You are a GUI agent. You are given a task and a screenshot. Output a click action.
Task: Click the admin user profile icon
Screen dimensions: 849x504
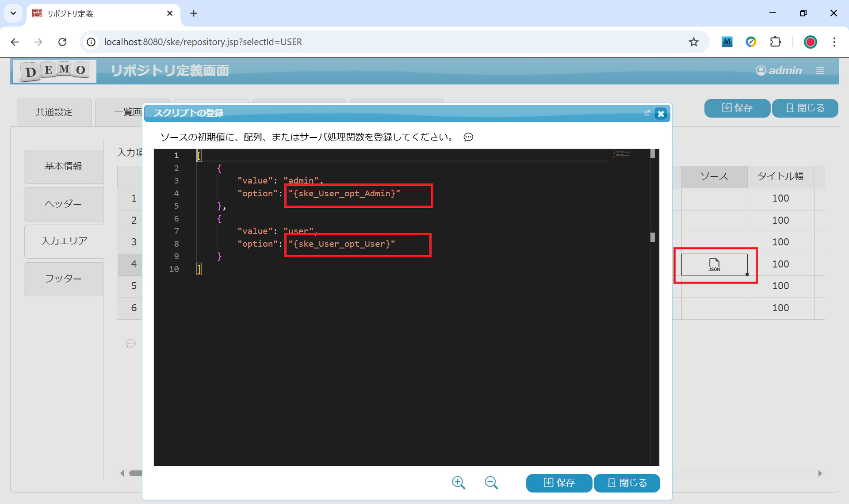pyautogui.click(x=761, y=71)
